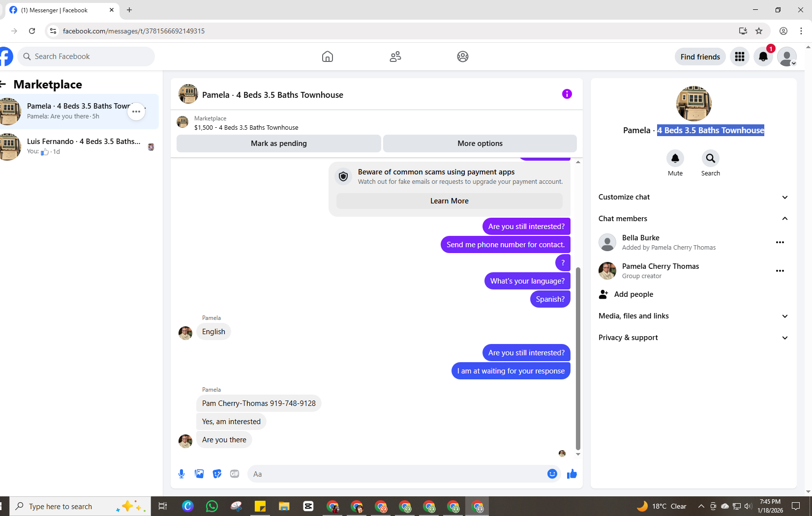Bookmark this page with star icon
The image size is (812, 516).
tap(759, 31)
